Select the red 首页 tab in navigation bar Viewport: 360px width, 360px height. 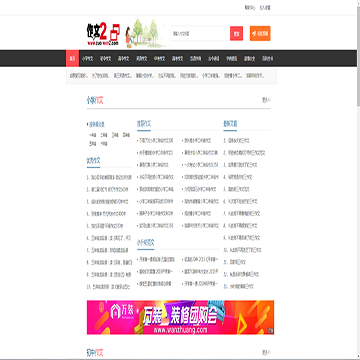point(72,58)
